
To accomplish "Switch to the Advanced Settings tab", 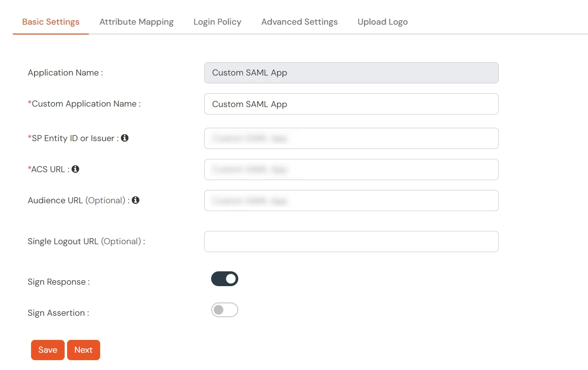I will coord(299,22).
